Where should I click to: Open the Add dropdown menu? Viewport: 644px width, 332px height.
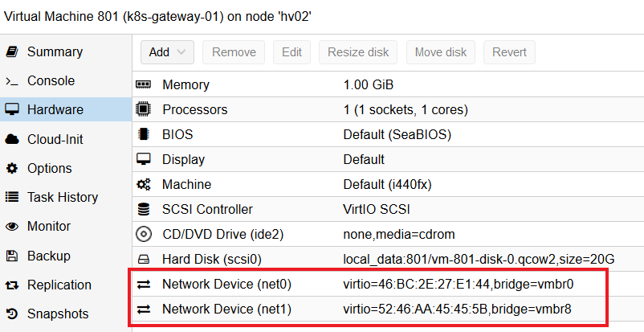pyautogui.click(x=167, y=52)
